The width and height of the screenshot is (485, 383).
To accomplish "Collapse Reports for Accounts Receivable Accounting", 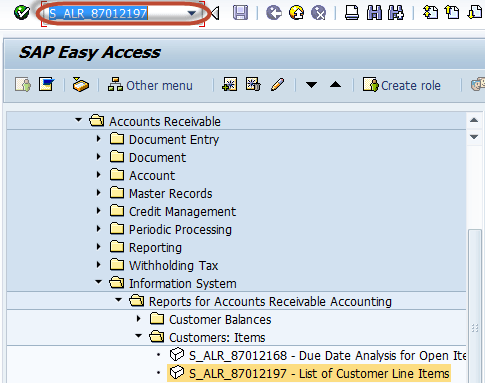I will (118, 300).
